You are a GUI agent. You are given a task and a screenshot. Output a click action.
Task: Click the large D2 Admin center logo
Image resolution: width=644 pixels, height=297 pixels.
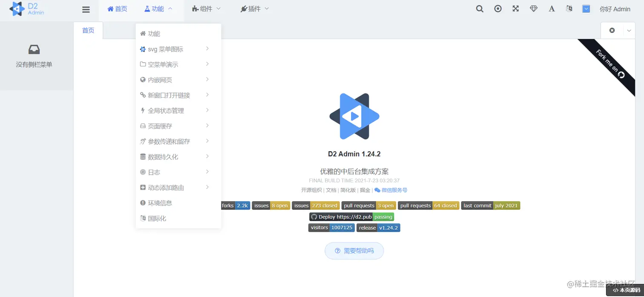tap(354, 116)
